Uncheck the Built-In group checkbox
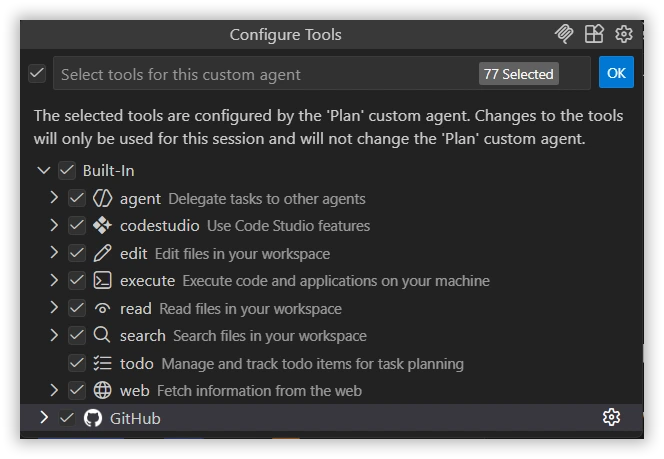Screen dimensions: 664x459 coord(67,171)
